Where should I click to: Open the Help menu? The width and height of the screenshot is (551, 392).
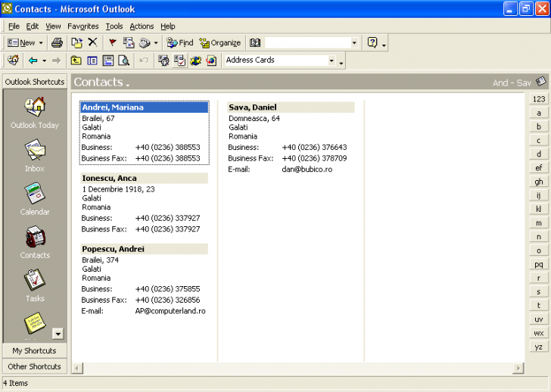[x=167, y=26]
